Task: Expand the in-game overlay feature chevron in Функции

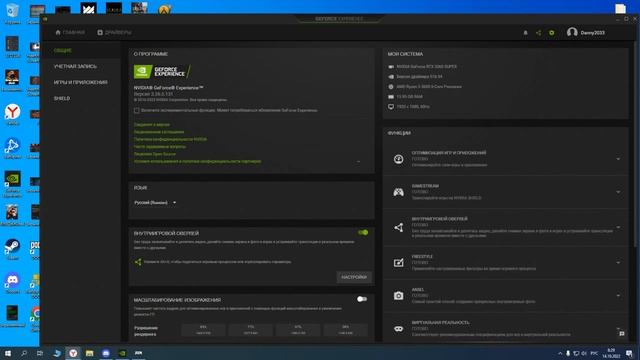Action: [x=618, y=227]
